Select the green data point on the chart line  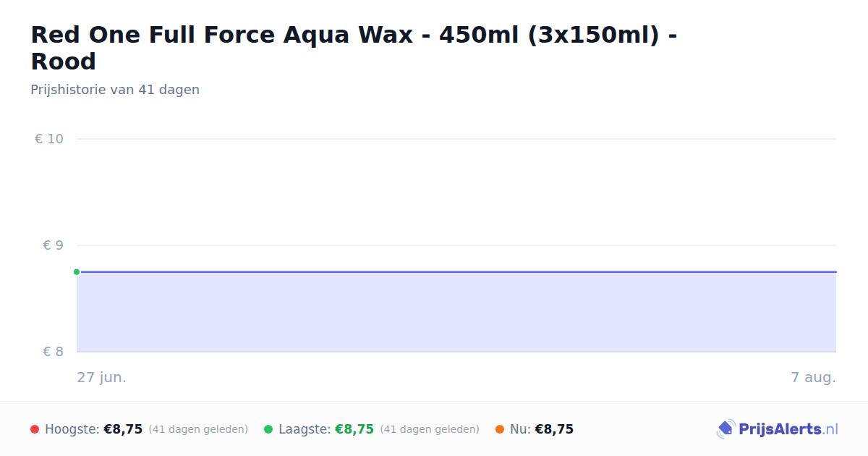click(77, 272)
